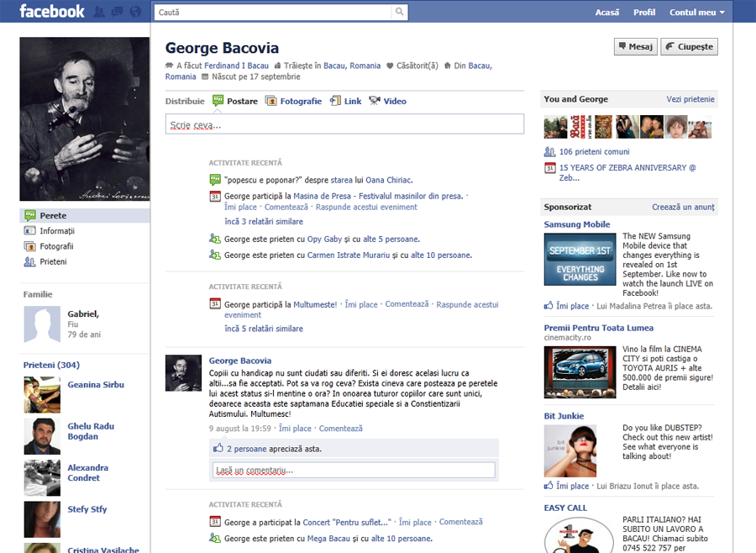Open Oana Chiriac profile link
Viewport: 756px width, 553px height.
[388, 180]
